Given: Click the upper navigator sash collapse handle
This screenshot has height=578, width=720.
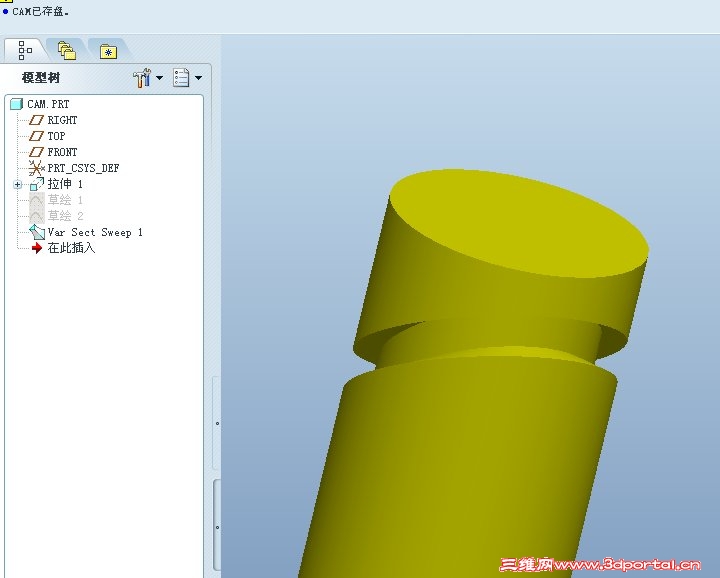Looking at the screenshot, I should pyautogui.click(x=217, y=423).
